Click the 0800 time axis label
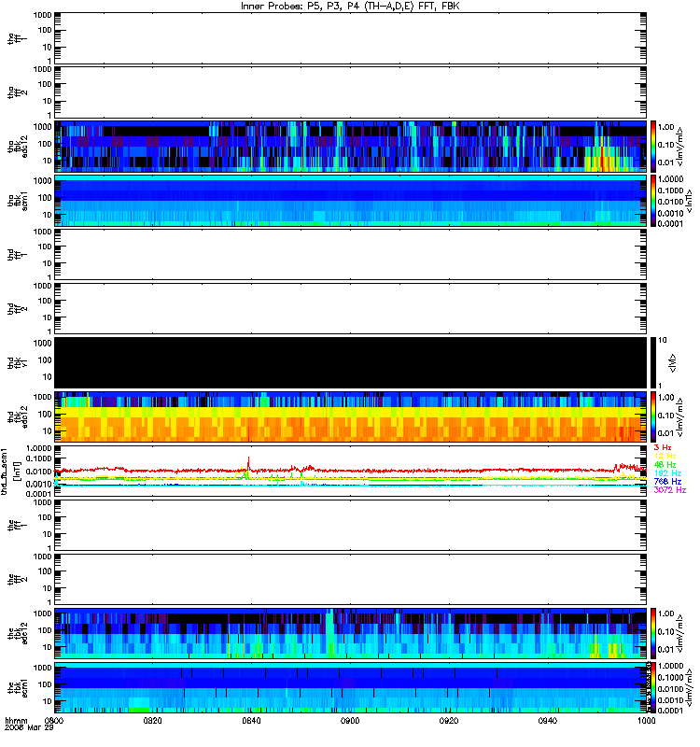 coord(54,721)
